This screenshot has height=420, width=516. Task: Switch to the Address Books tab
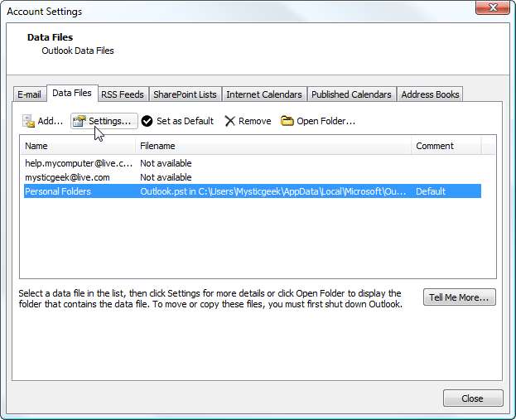[430, 94]
